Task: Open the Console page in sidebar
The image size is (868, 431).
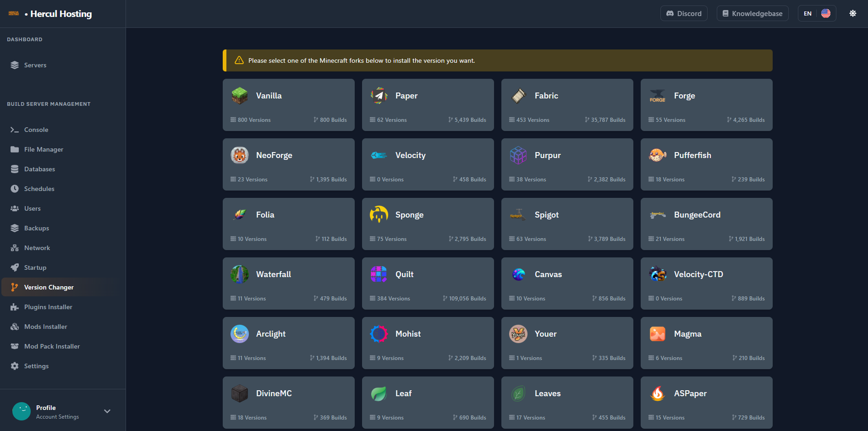Action: pyautogui.click(x=36, y=130)
